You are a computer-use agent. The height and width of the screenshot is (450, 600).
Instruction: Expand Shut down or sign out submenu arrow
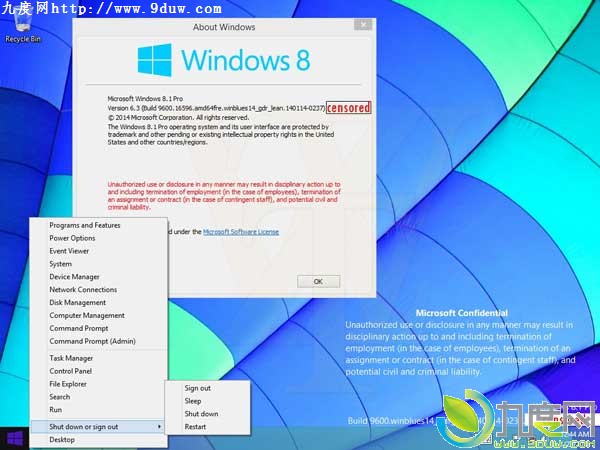pos(159,427)
